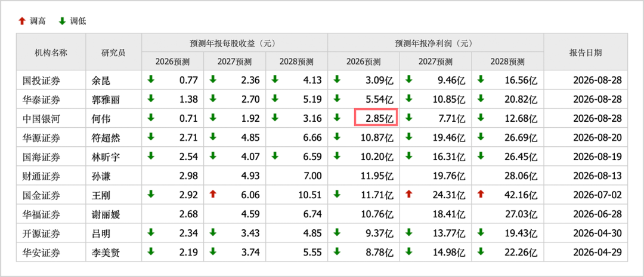Click the 研究员 column header
644x277 pixels.
tap(113, 52)
